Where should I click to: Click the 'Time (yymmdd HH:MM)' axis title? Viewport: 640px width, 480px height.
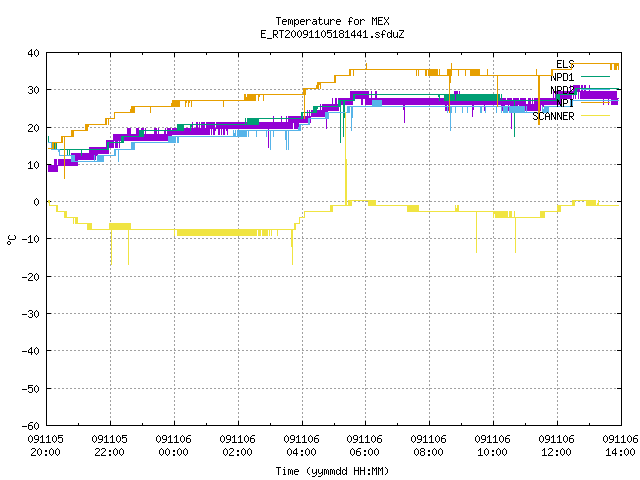pyautogui.click(x=332, y=471)
